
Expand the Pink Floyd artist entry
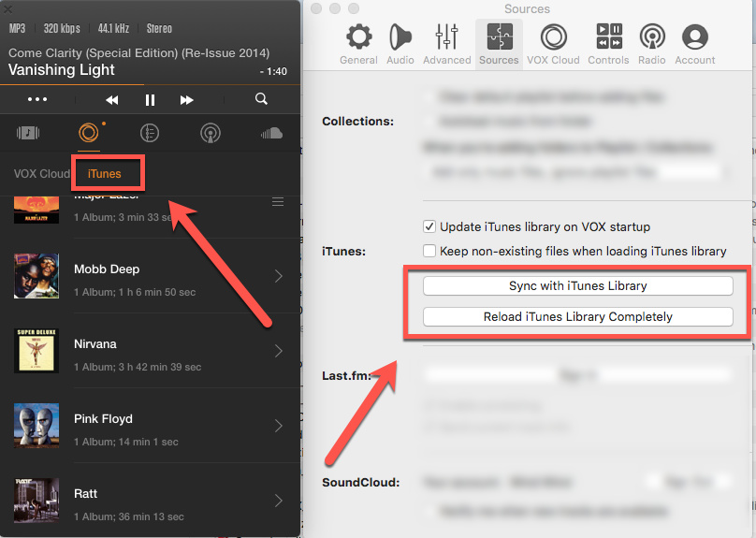click(278, 426)
